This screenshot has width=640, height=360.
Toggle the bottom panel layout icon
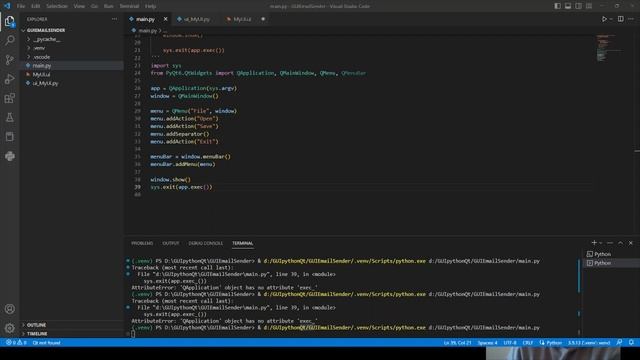[568, 6]
